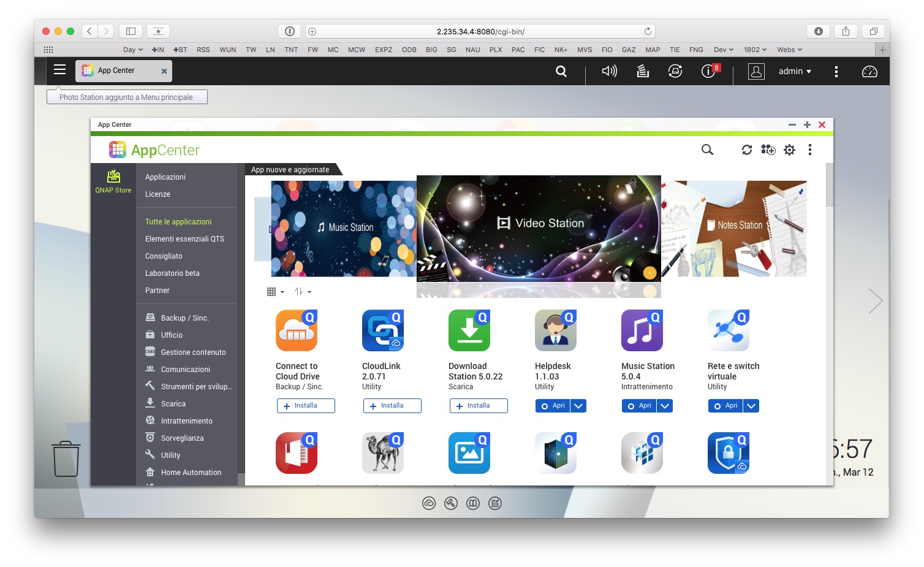Search apps with AppCenter magnifier icon
Viewport: 924px width, 567px height.
coord(707,150)
